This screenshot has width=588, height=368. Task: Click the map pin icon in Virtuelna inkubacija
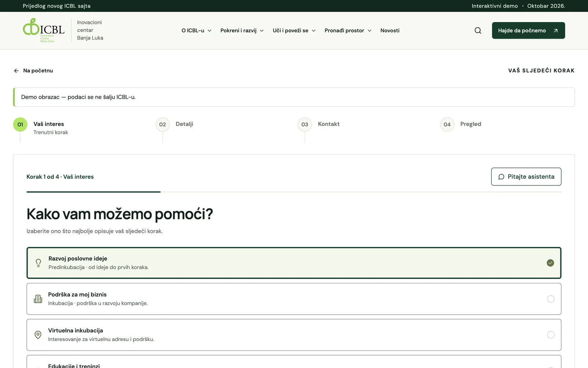38,335
